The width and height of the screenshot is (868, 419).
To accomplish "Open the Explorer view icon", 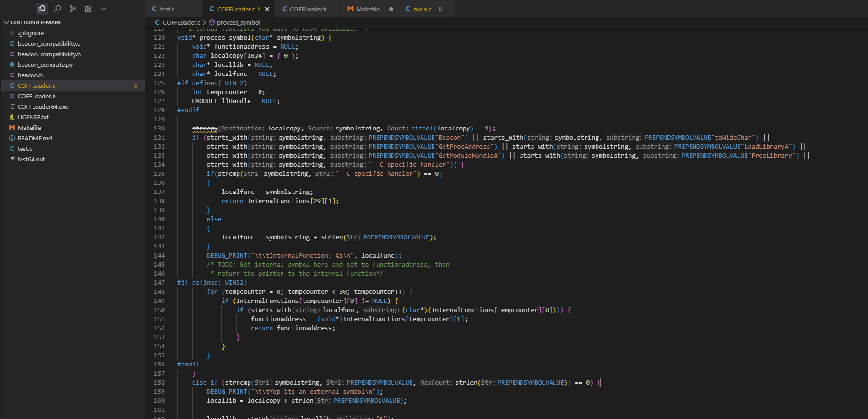I will 42,9.
